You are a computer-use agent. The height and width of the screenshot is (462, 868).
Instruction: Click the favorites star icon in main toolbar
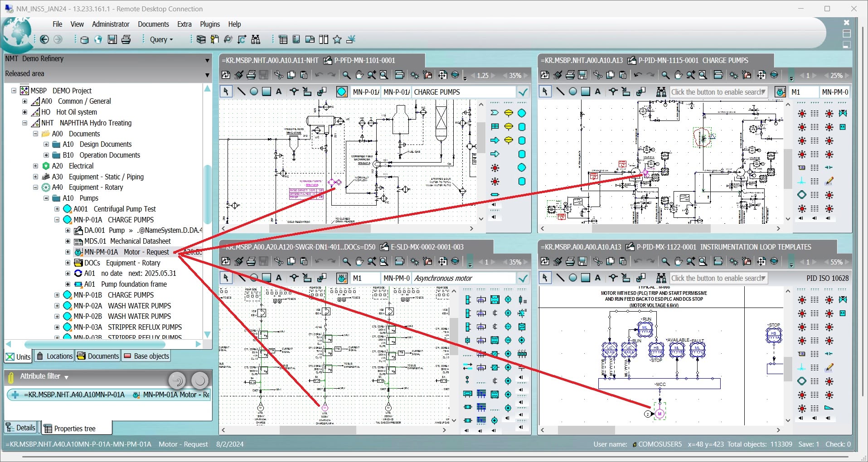click(x=337, y=39)
